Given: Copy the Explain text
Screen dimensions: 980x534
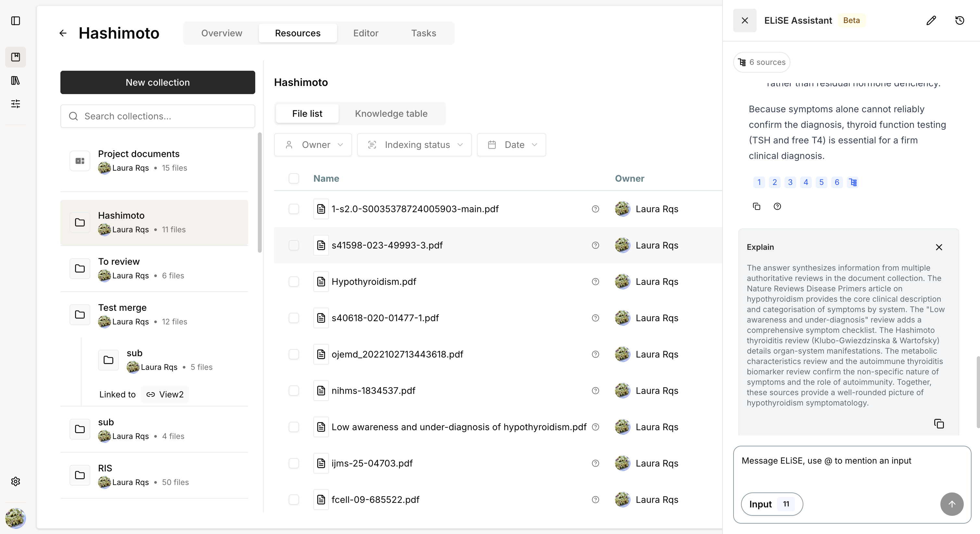Looking at the screenshot, I should point(938,423).
